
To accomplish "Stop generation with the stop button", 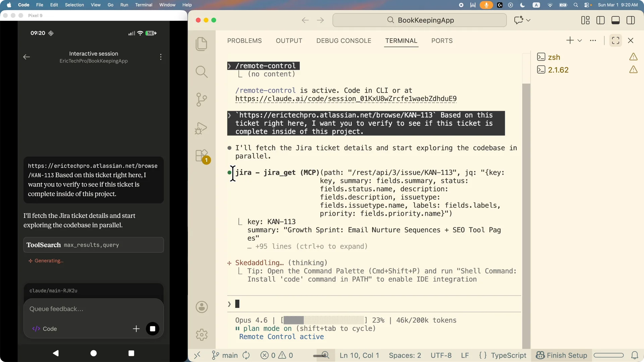I will 153,329.
